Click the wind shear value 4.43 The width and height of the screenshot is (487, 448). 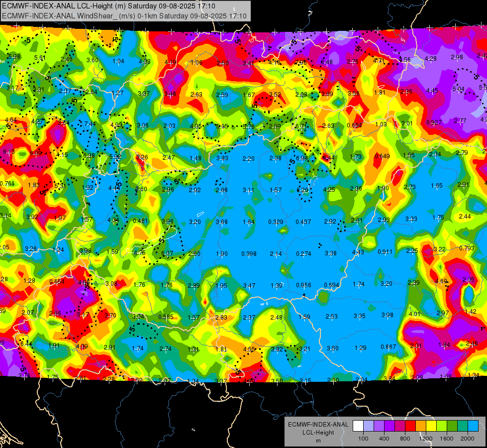[x=358, y=252]
